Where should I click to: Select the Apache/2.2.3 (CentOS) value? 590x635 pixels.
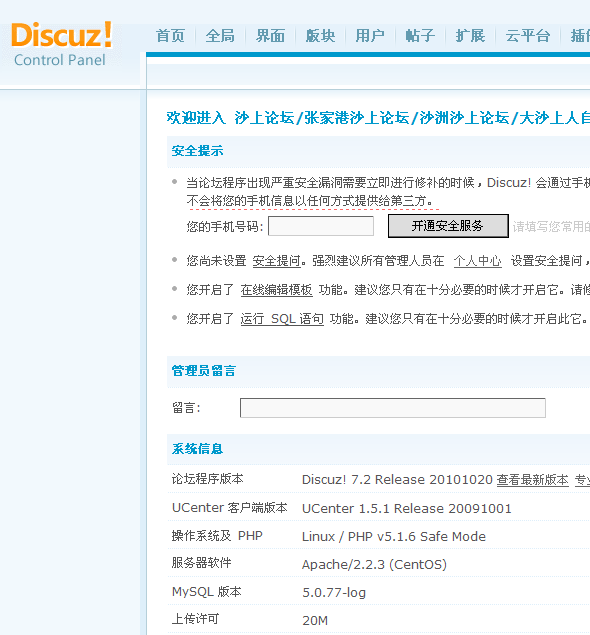click(x=374, y=565)
